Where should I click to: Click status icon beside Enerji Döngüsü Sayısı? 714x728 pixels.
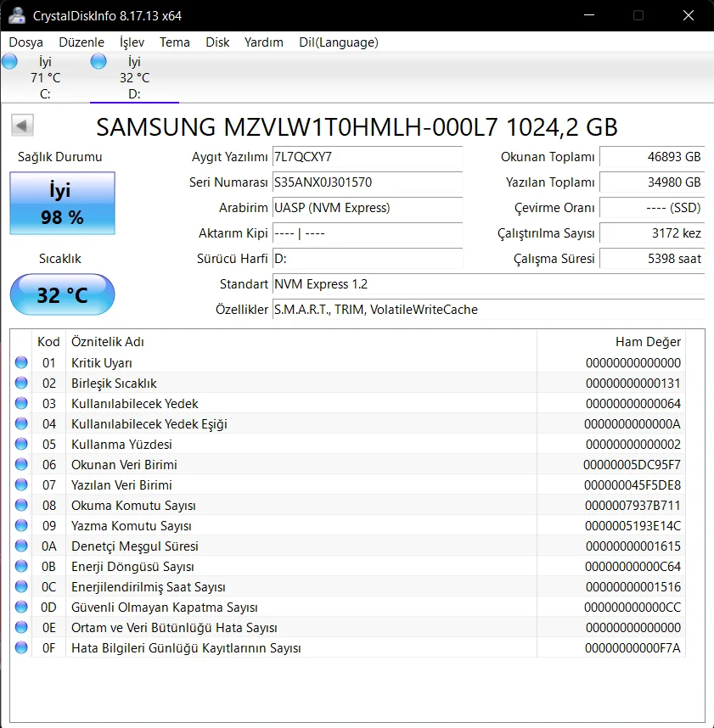point(21,567)
